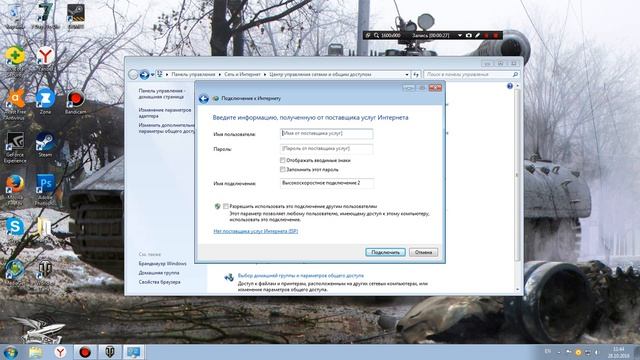Click the back arrow in the connection wizard
This screenshot has width=640, height=360.
(x=204, y=98)
